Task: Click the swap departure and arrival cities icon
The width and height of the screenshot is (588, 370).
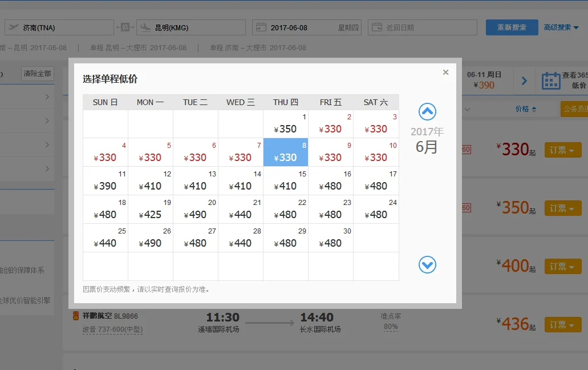Action: pyautogui.click(x=124, y=27)
